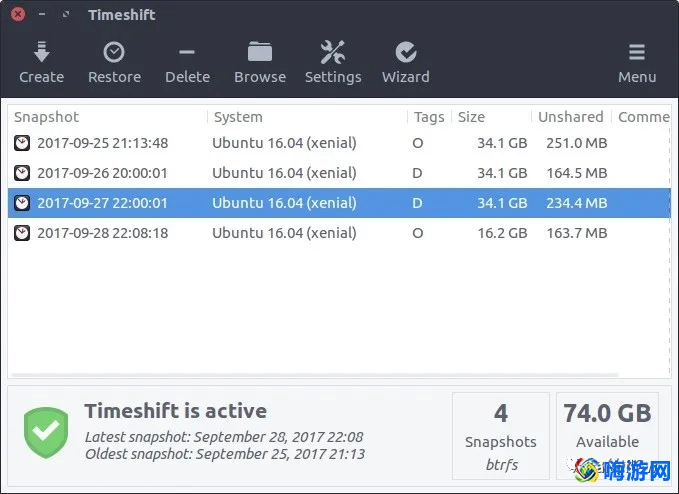Click the Timeshift is active heading
Viewport: 679px width, 494px height.
coord(175,411)
